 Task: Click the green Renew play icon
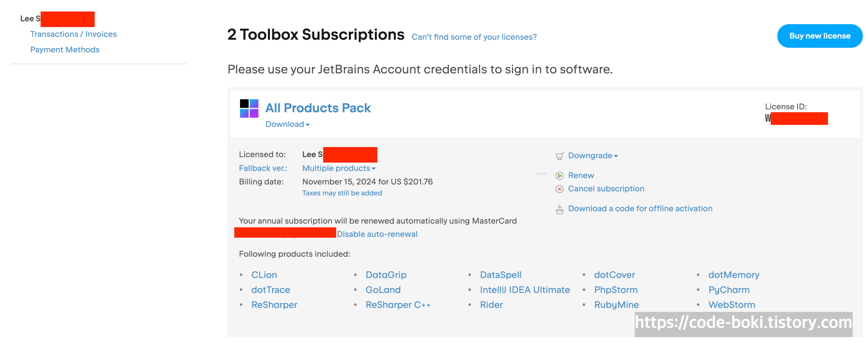coord(559,175)
